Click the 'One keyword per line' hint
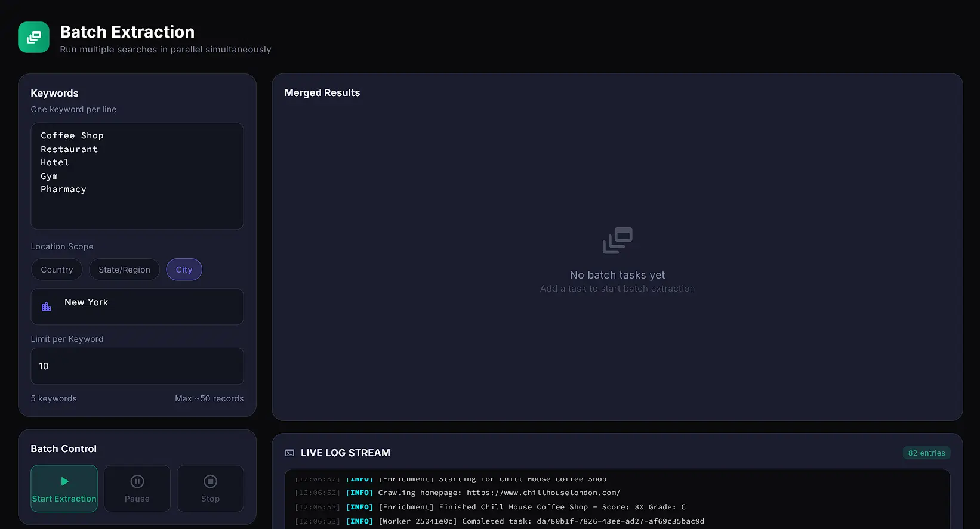This screenshot has width=980, height=529. [x=73, y=110]
